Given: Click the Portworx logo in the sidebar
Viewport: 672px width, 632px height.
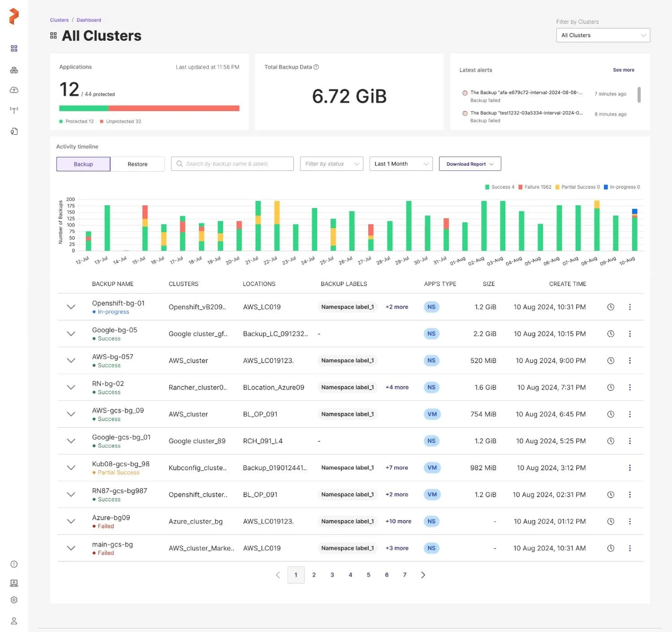Looking at the screenshot, I should (14, 17).
